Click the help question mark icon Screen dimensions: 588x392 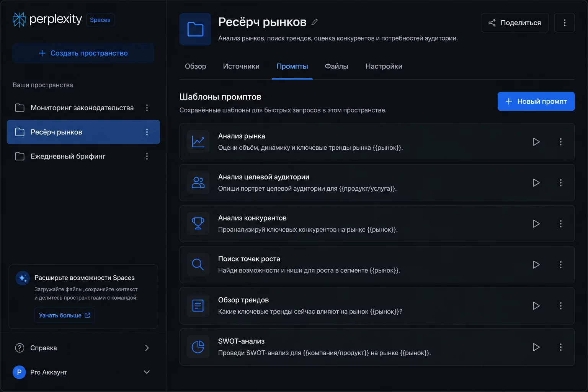tap(20, 348)
